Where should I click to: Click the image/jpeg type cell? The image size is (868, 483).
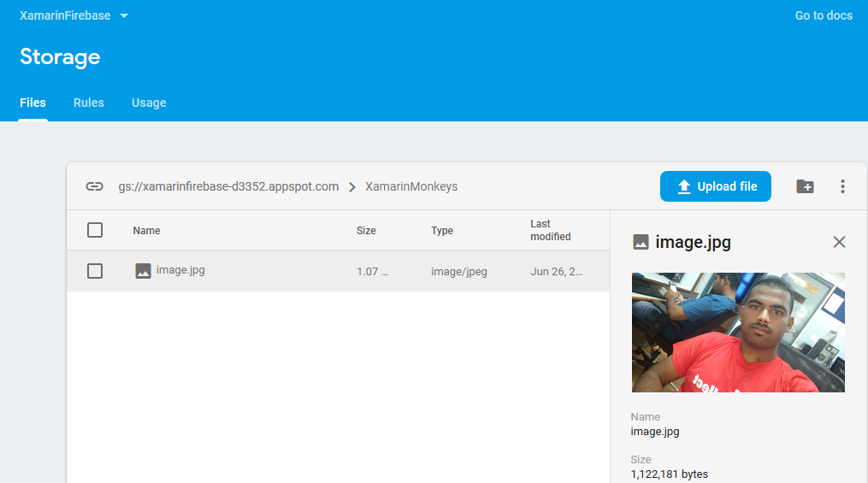point(459,272)
